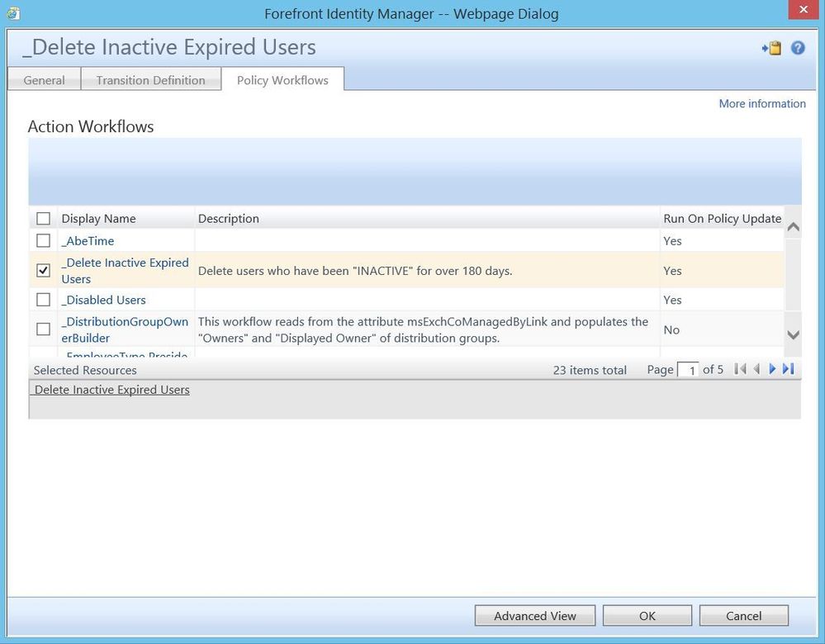825x644 pixels.
Task: Click the help question mark icon
Action: (798, 48)
